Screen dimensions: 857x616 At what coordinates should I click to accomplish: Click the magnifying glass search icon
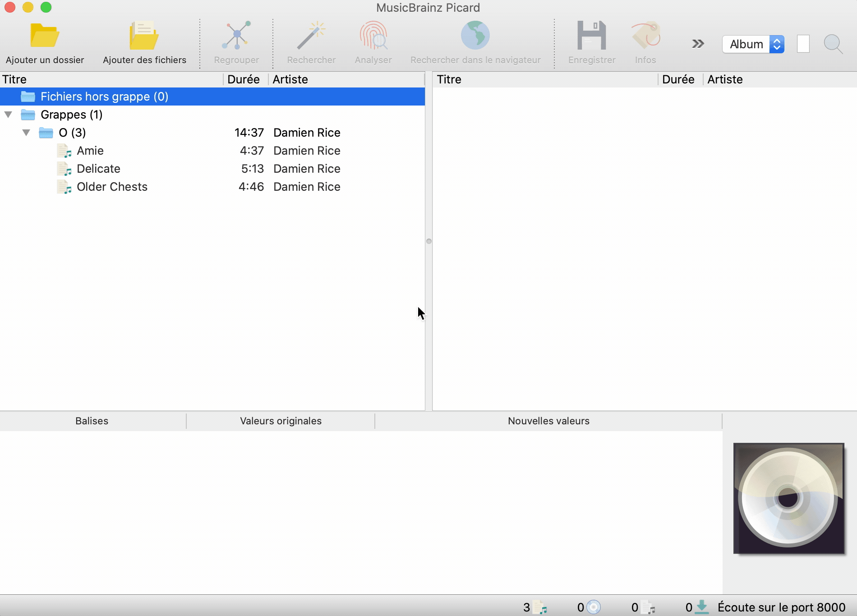coord(833,44)
